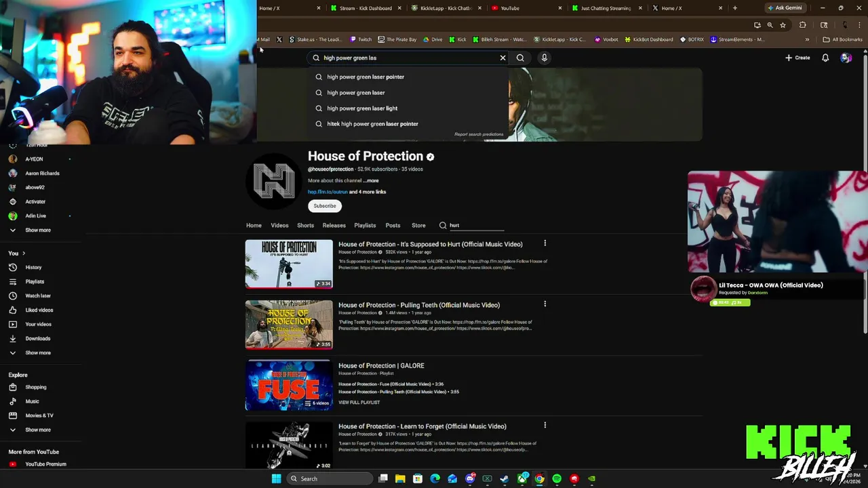Clear the YouTube search box text
This screenshot has width=868, height=488.
pos(502,58)
